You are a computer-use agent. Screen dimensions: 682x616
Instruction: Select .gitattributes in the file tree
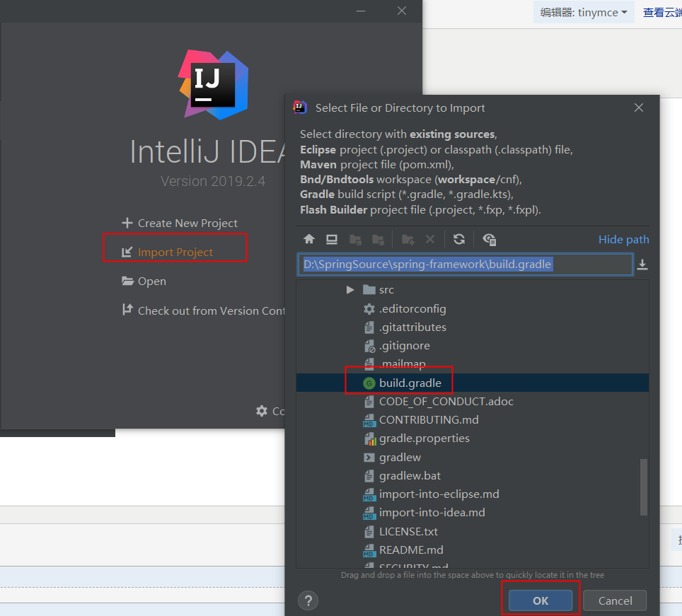coord(412,327)
